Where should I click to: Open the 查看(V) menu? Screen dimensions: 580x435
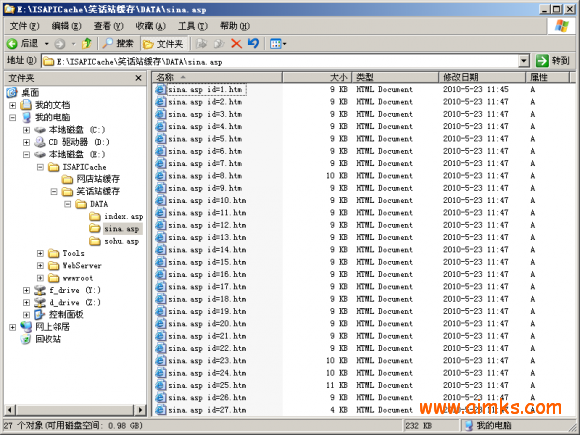[108, 26]
